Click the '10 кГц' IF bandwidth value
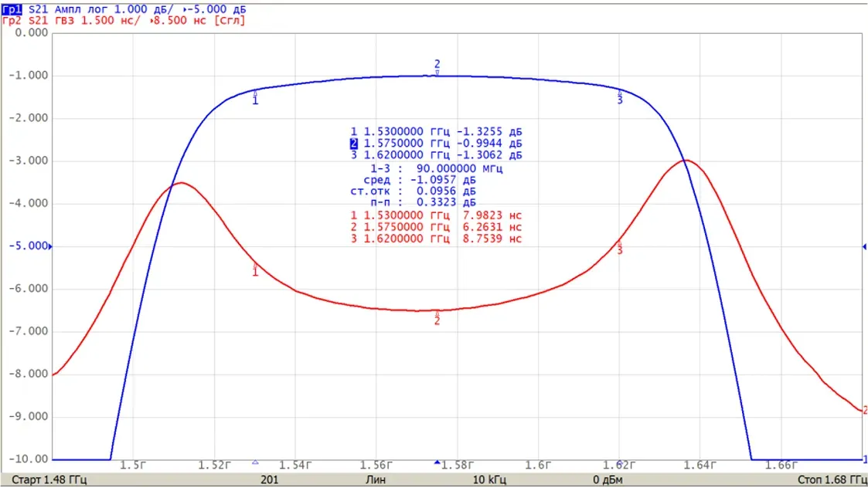The image size is (868, 488). point(489,480)
